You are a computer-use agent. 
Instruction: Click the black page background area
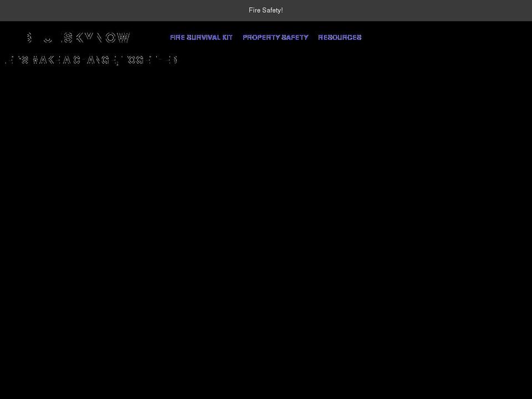coord(266,233)
